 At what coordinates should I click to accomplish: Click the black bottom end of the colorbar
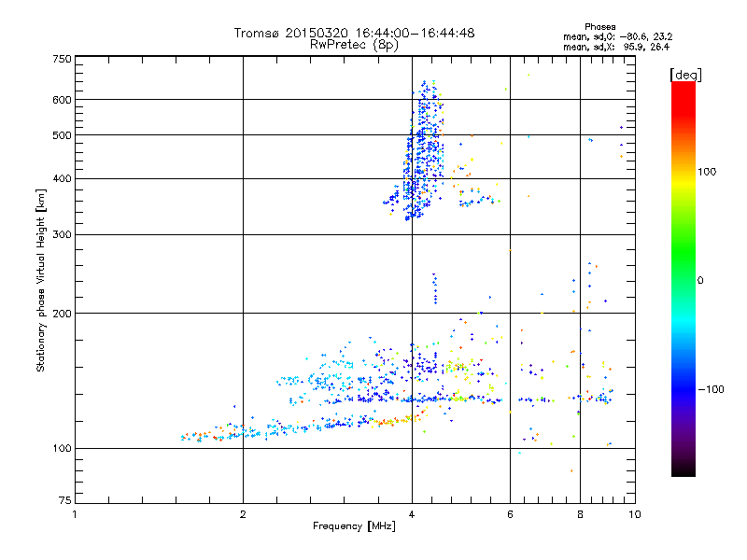coord(684,469)
